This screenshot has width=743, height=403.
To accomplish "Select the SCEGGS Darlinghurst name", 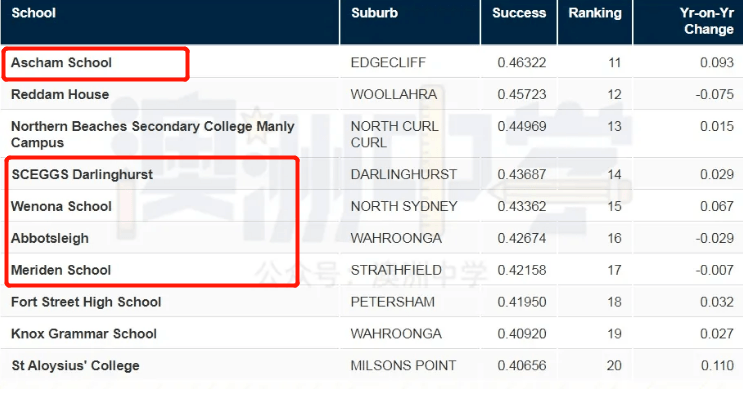I will [x=82, y=174].
